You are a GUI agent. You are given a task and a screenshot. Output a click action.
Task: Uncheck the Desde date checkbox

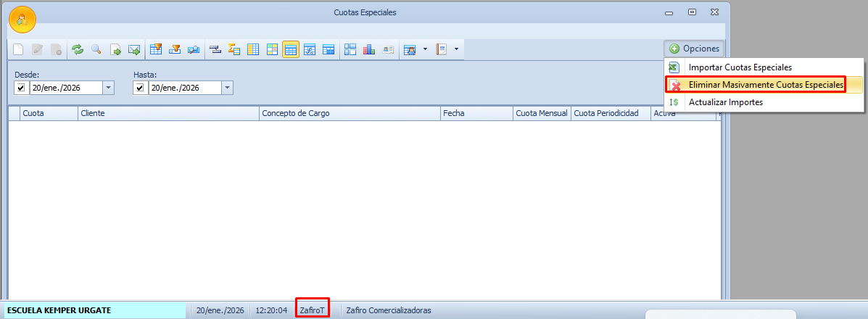21,88
